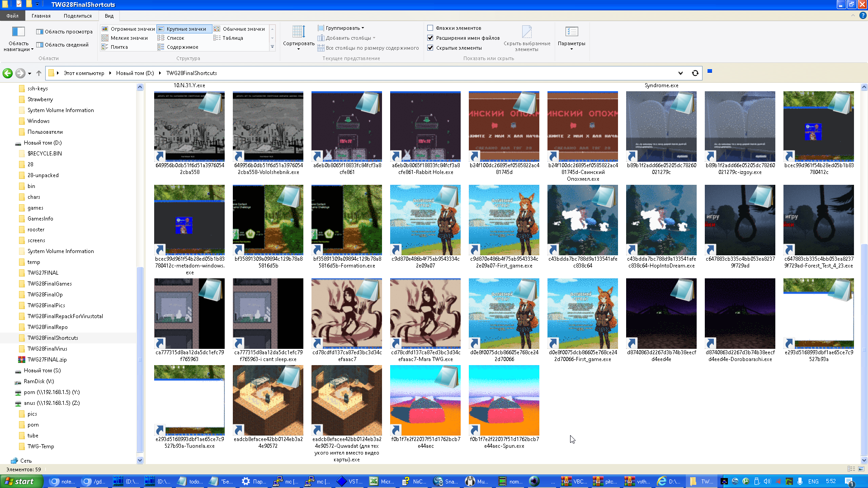Select the List (Список) layout
Screen dimensions: 868x488
tap(175, 38)
